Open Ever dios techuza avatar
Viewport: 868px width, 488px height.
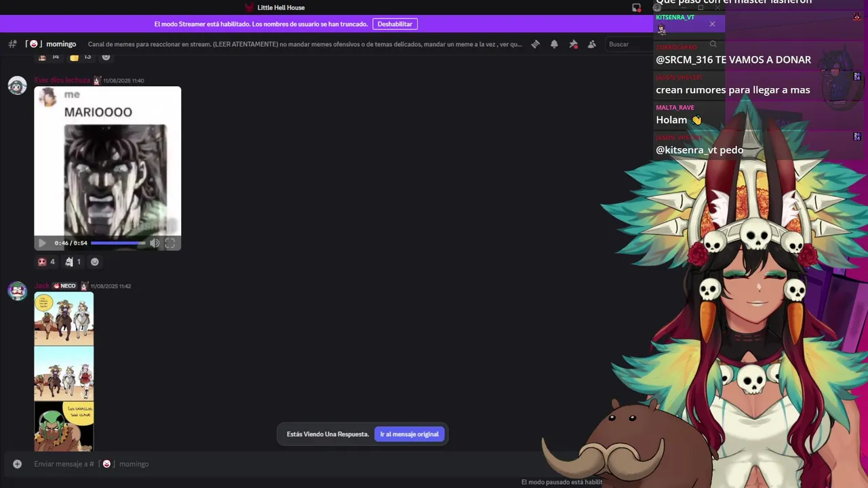[x=17, y=85]
